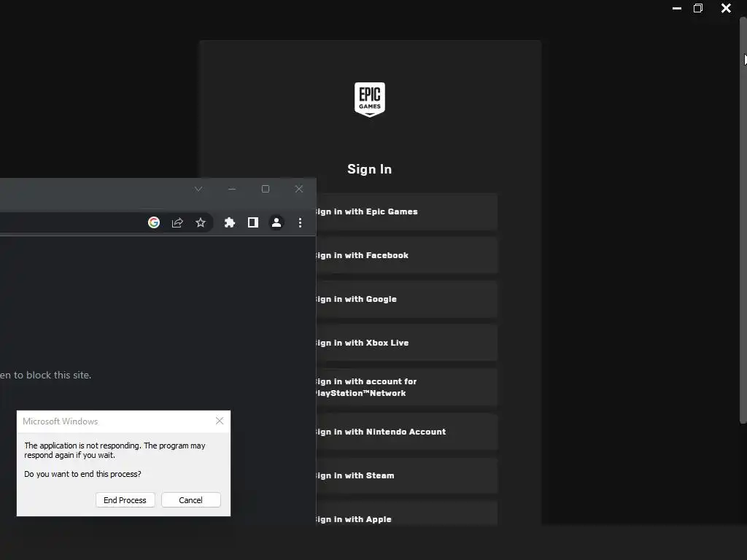Close the Microsoft Windows dialog

[220, 421]
